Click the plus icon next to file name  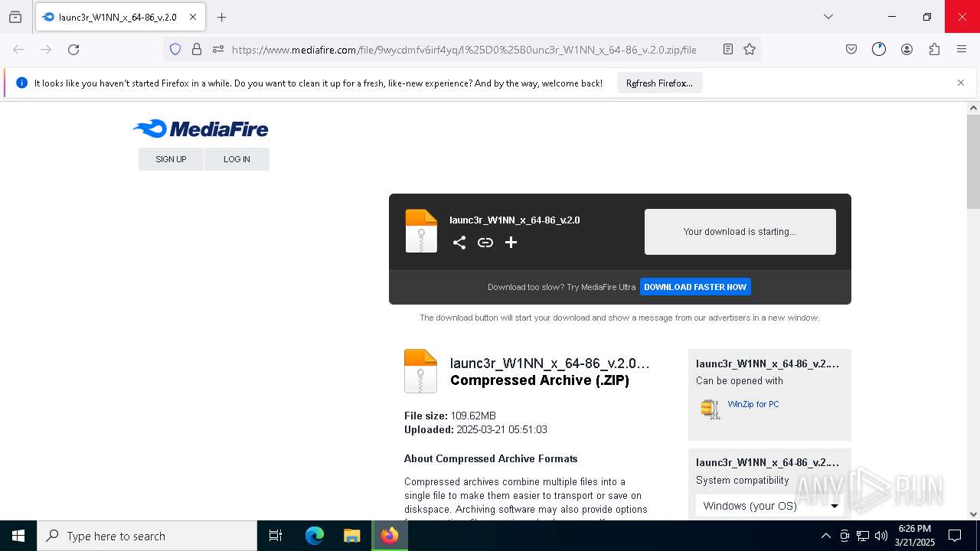coord(511,243)
